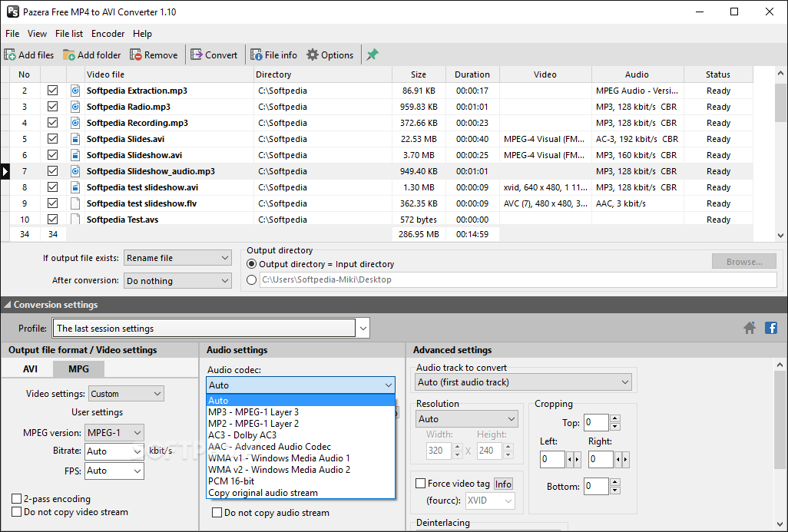Click file icon of Softpedia test slideshow.avi
The height and width of the screenshot is (532, 788).
pos(75,187)
